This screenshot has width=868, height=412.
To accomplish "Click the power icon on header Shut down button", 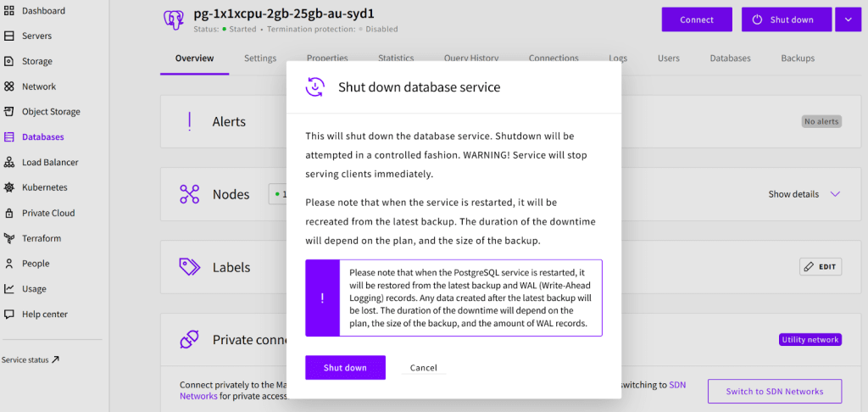I will [x=757, y=19].
